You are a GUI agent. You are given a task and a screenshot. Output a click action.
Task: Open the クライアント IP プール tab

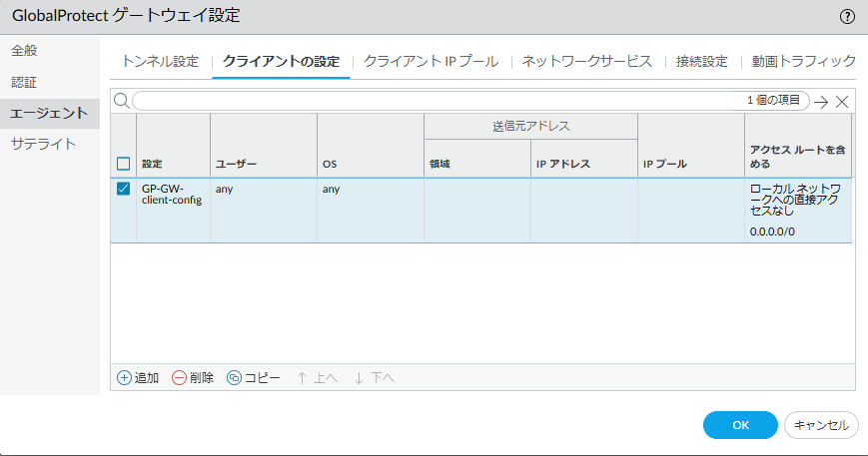click(x=431, y=61)
